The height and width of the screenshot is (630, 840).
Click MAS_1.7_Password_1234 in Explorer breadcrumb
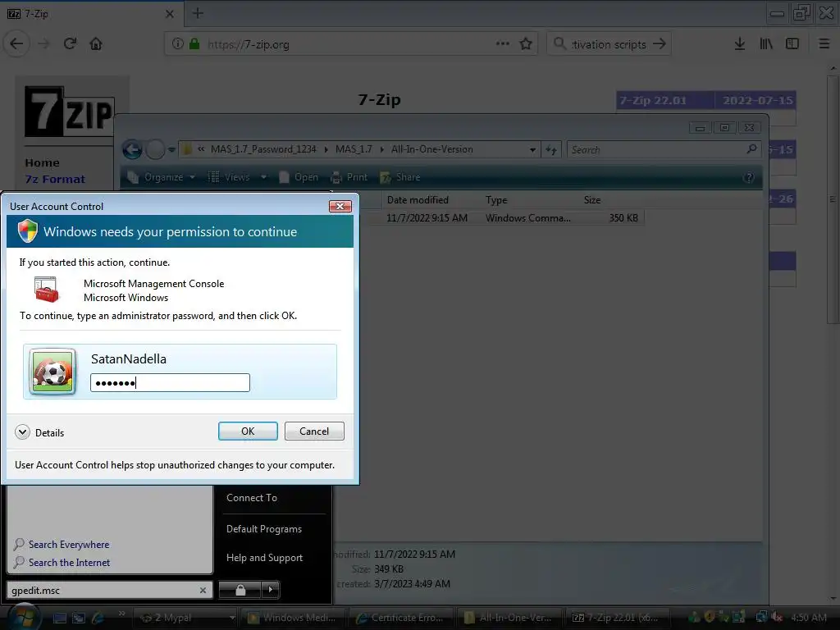pyautogui.click(x=263, y=149)
